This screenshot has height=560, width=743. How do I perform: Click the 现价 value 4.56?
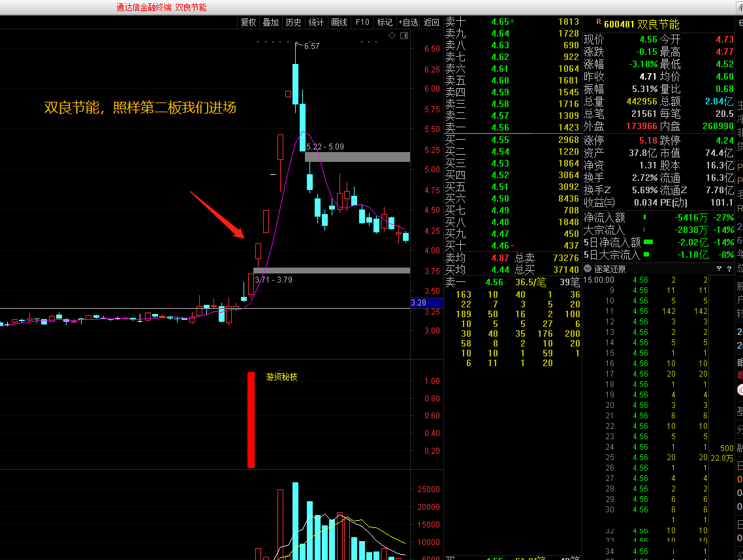click(x=648, y=39)
